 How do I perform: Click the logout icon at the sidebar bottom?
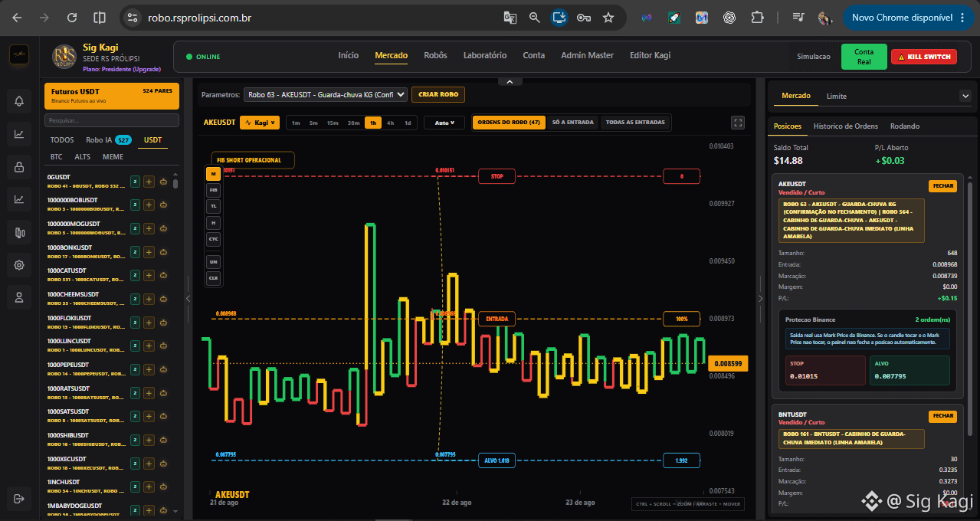pyautogui.click(x=18, y=499)
